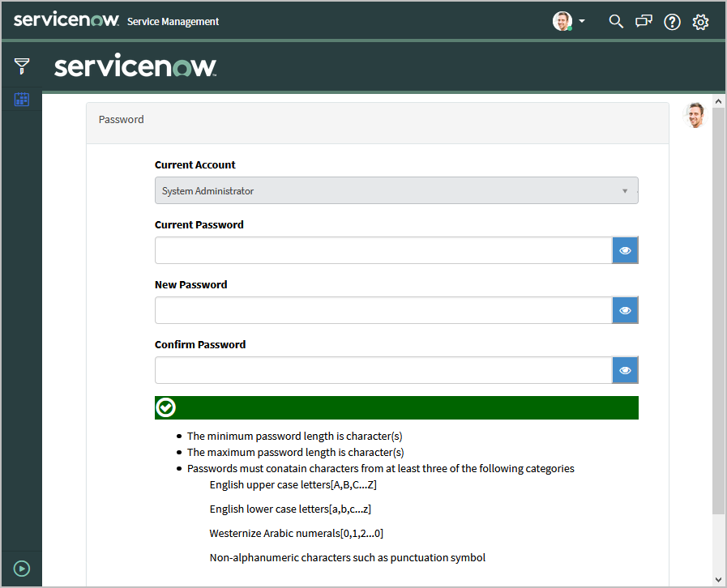
Task: Select the Confirm Password text box
Action: 383,370
